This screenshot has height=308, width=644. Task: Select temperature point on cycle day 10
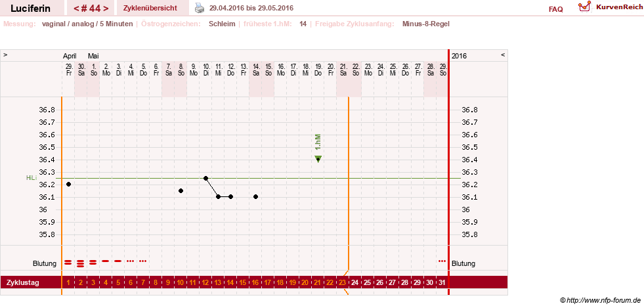(181, 190)
